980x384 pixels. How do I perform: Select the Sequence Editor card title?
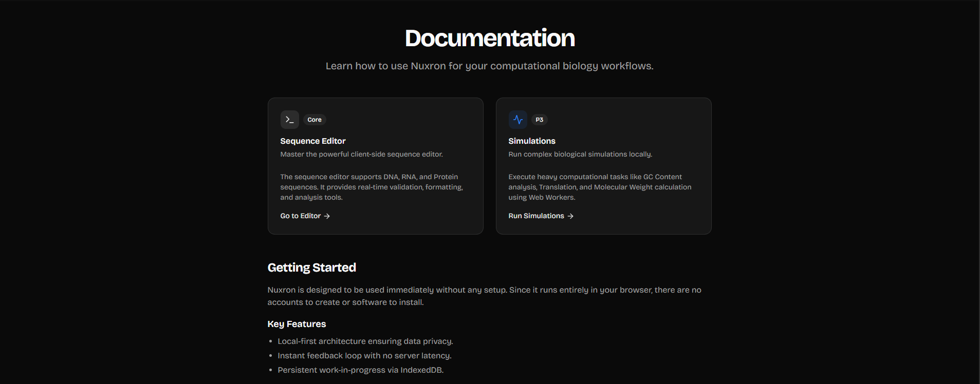(x=313, y=141)
